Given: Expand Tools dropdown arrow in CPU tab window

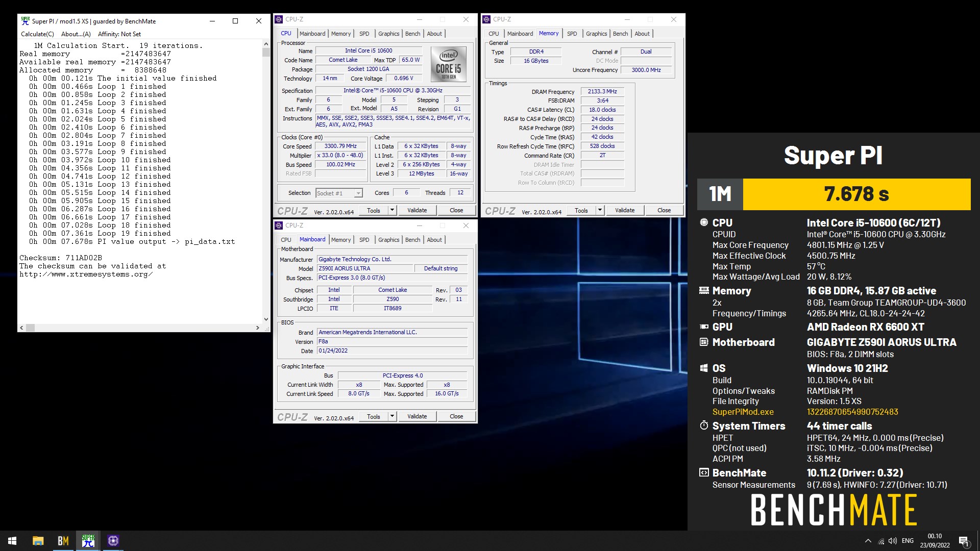Looking at the screenshot, I should click(x=392, y=210).
